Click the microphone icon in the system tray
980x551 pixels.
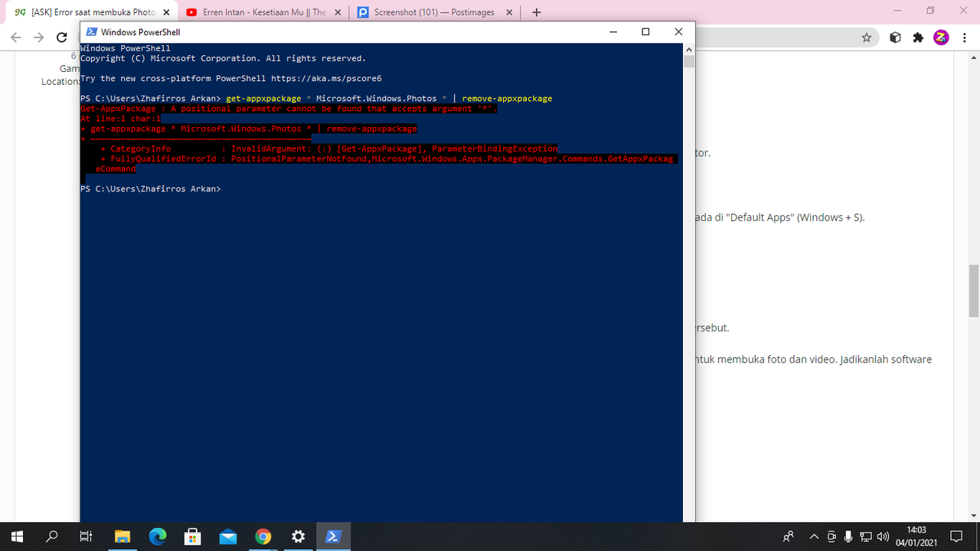click(x=848, y=536)
